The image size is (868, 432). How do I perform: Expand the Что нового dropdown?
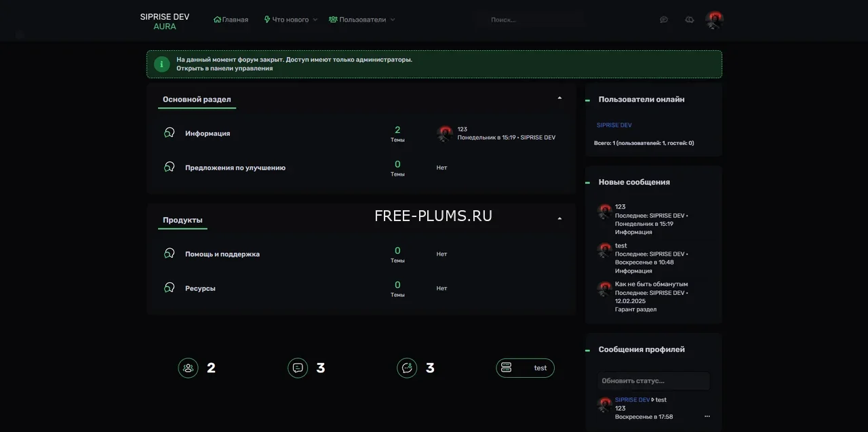[x=290, y=20]
